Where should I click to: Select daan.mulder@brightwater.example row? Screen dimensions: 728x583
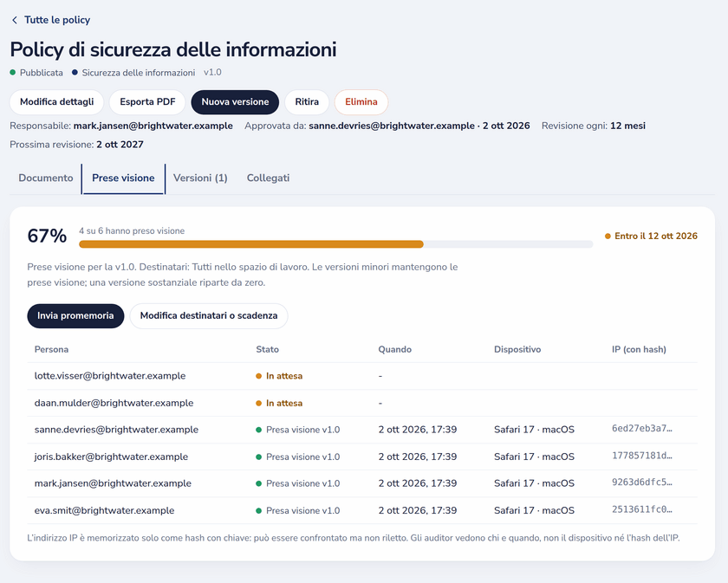coord(362,403)
